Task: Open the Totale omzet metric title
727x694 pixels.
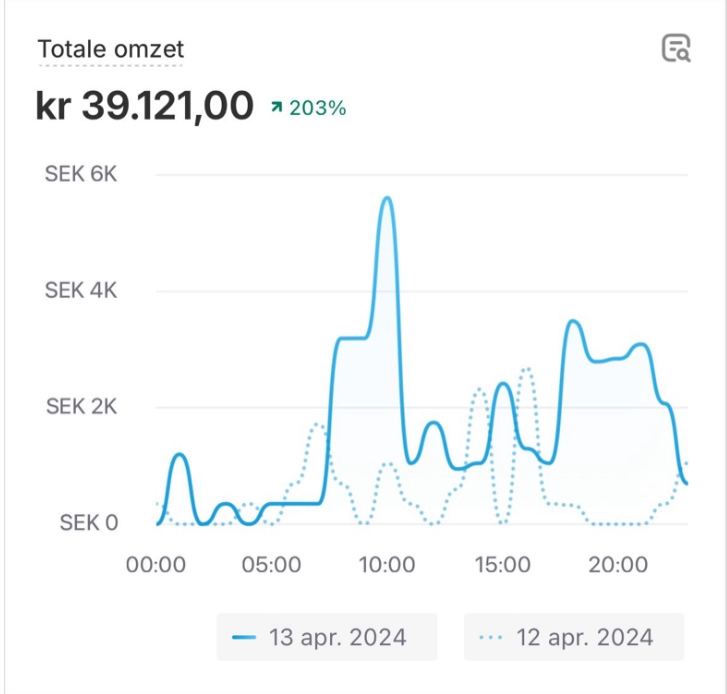Action: 111,49
